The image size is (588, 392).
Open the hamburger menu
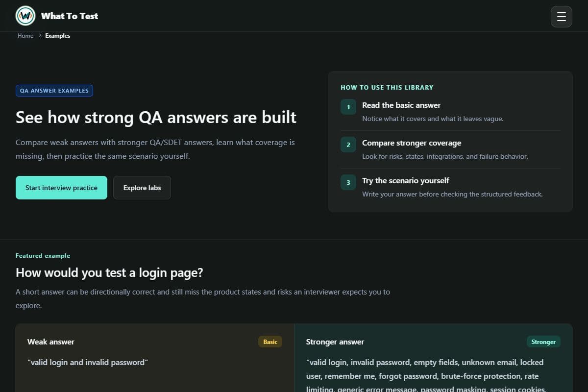[x=562, y=17]
